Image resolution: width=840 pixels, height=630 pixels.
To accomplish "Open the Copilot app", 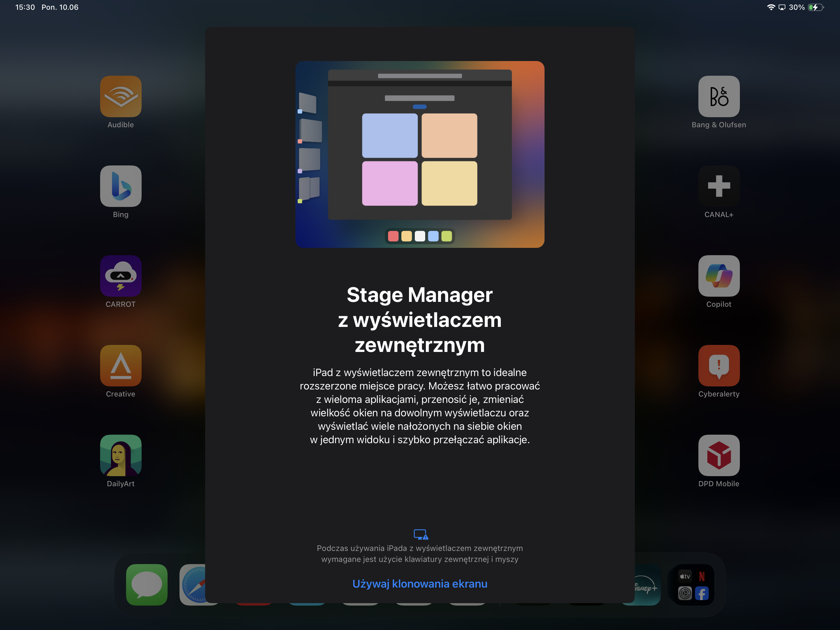I will pos(719,276).
